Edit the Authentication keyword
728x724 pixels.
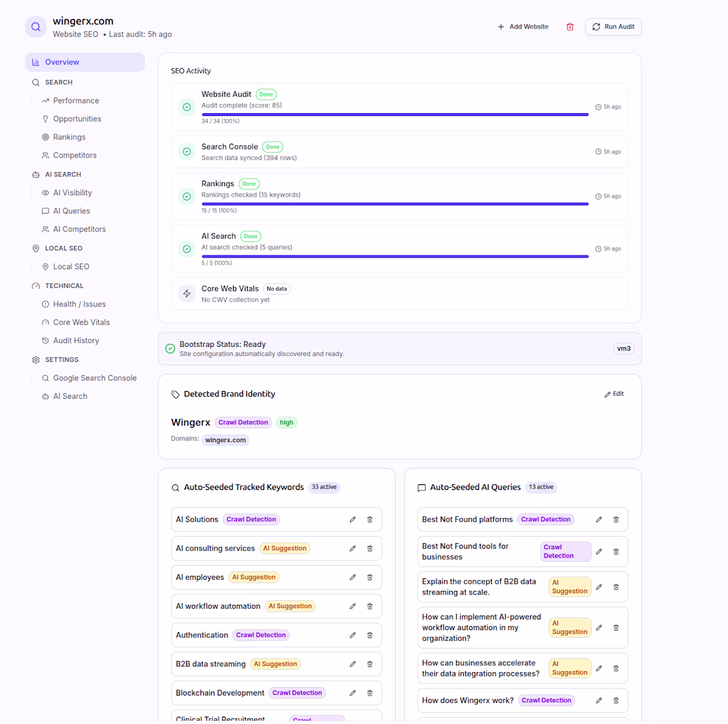[353, 635]
